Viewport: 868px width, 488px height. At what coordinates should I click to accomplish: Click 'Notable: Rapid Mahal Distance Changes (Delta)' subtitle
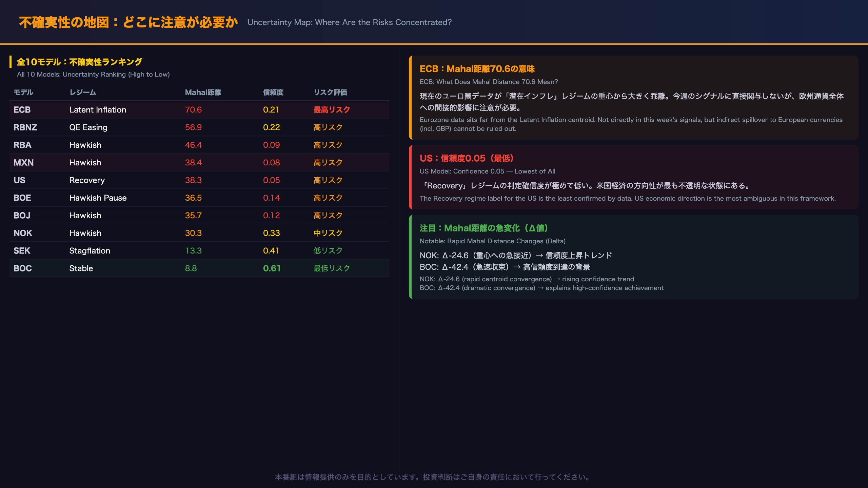pyautogui.click(x=493, y=241)
